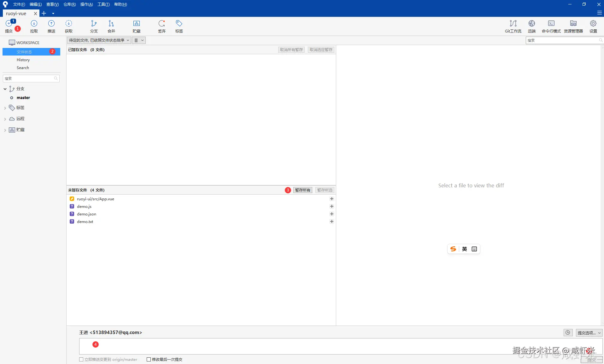Image resolution: width=604 pixels, height=364 pixels.
Task: Select the master branch
Action: pyautogui.click(x=23, y=98)
